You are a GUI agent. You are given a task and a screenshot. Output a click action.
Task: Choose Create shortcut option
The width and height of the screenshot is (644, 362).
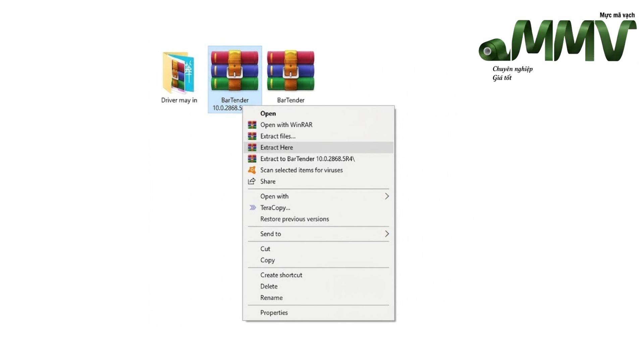coord(318,275)
